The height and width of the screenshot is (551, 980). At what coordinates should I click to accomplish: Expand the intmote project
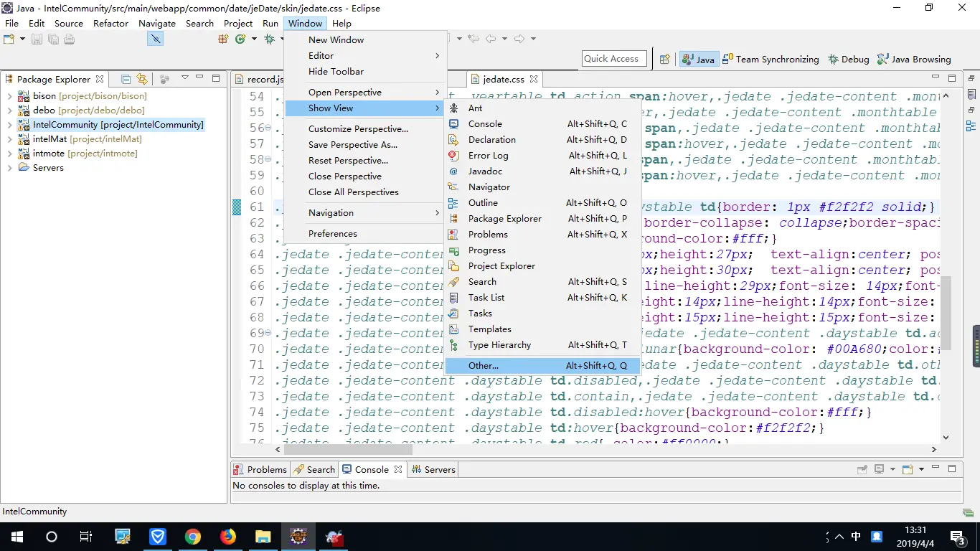pos(9,153)
